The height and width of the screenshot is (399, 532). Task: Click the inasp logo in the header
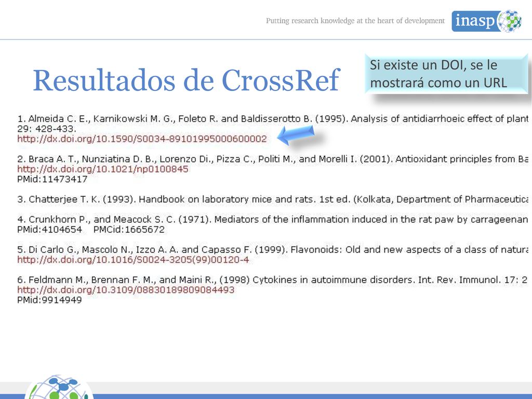click(486, 21)
